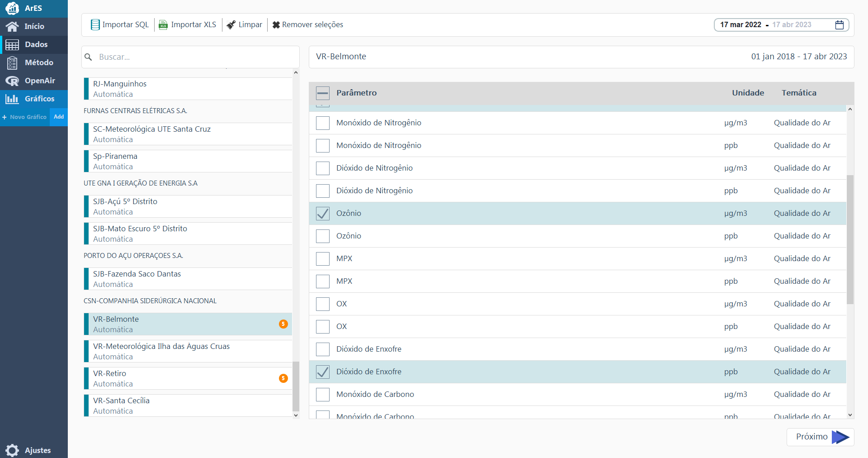
Task: Click inside the Buscar search field
Action: [x=190, y=57]
